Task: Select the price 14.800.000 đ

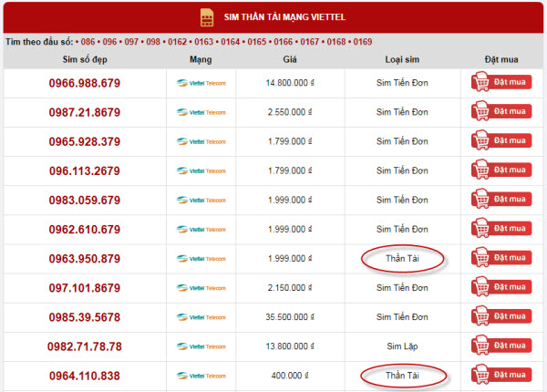Action: (290, 83)
